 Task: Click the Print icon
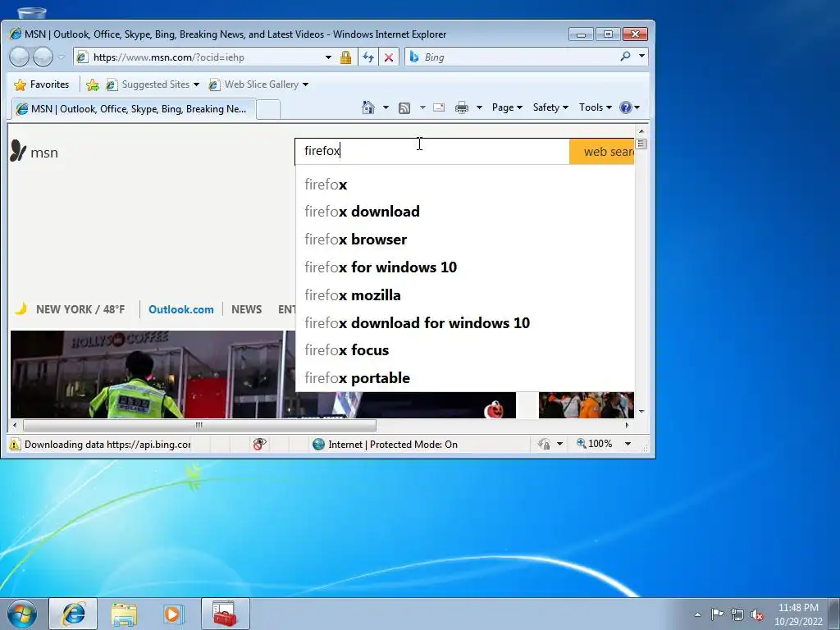point(461,107)
